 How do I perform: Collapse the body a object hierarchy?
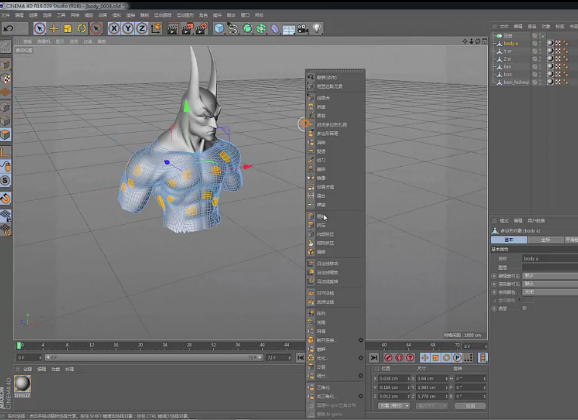click(x=495, y=43)
